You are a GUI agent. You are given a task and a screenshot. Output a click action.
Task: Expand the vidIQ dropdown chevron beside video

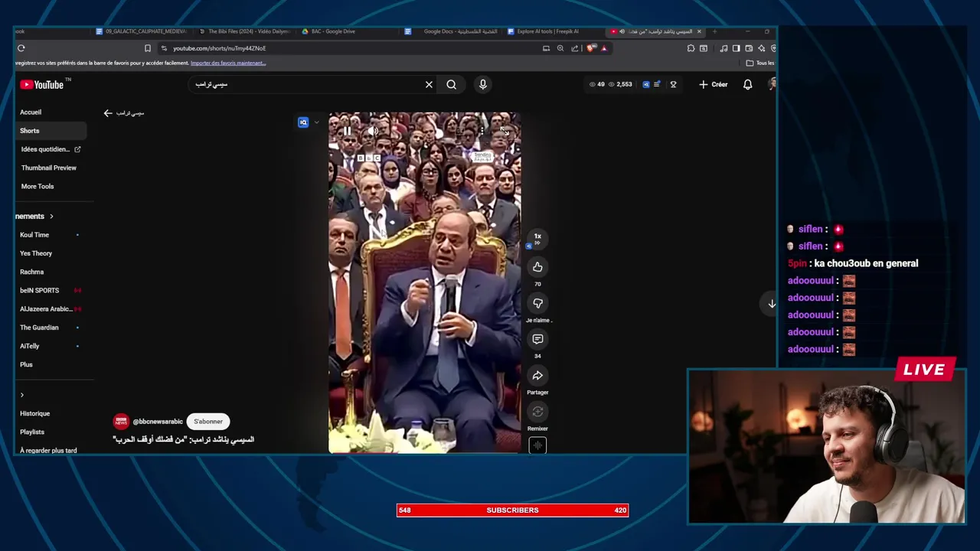(x=316, y=122)
